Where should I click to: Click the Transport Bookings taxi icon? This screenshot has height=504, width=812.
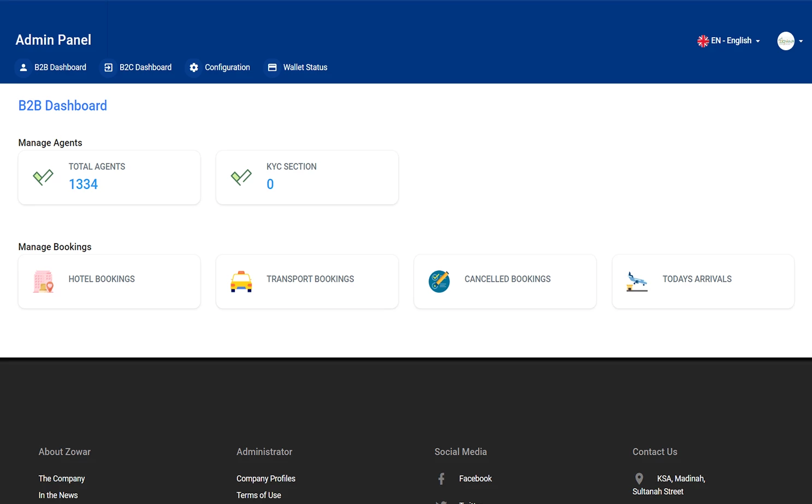click(241, 281)
